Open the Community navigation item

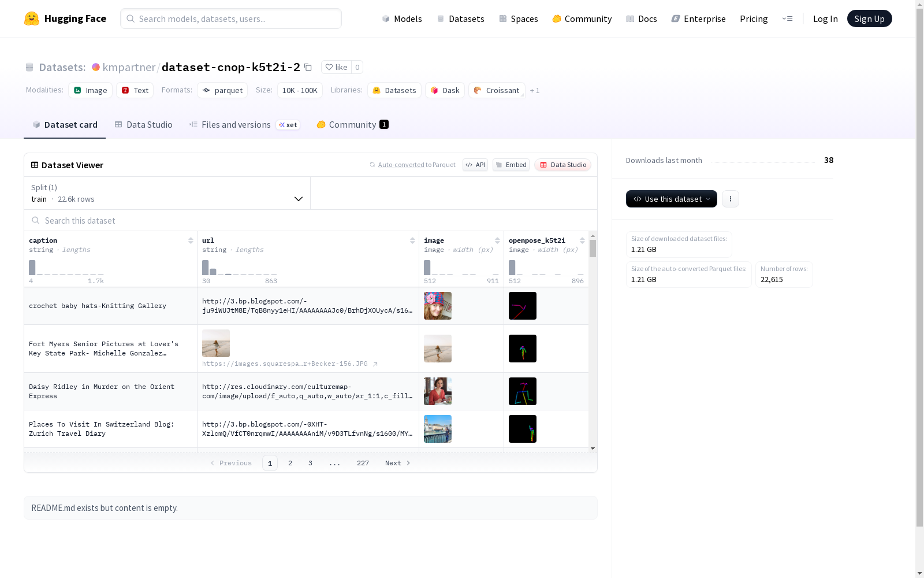point(582,18)
